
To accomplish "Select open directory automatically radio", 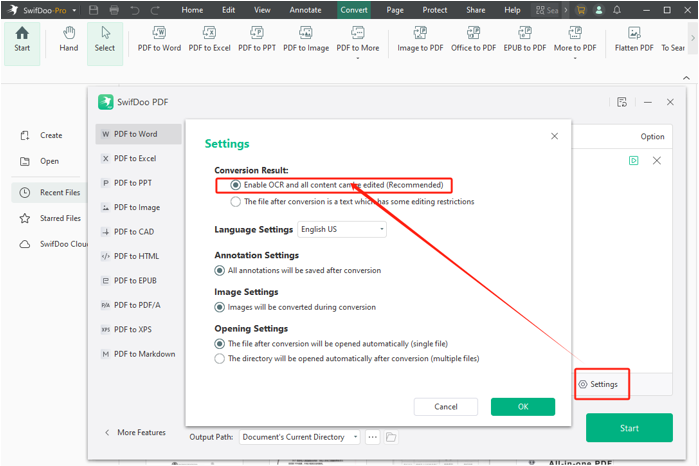I will pos(219,359).
